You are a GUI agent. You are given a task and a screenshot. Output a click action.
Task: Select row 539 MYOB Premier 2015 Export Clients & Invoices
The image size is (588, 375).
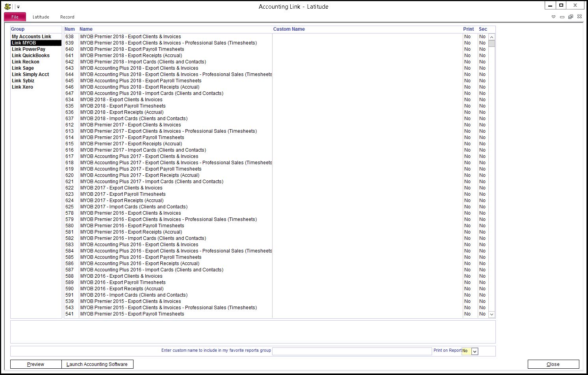pyautogui.click(x=276, y=301)
